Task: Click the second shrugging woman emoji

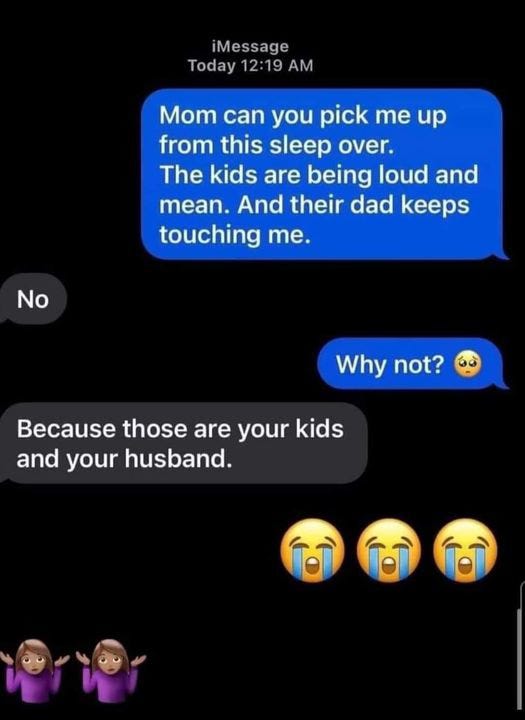Action: 110,671
